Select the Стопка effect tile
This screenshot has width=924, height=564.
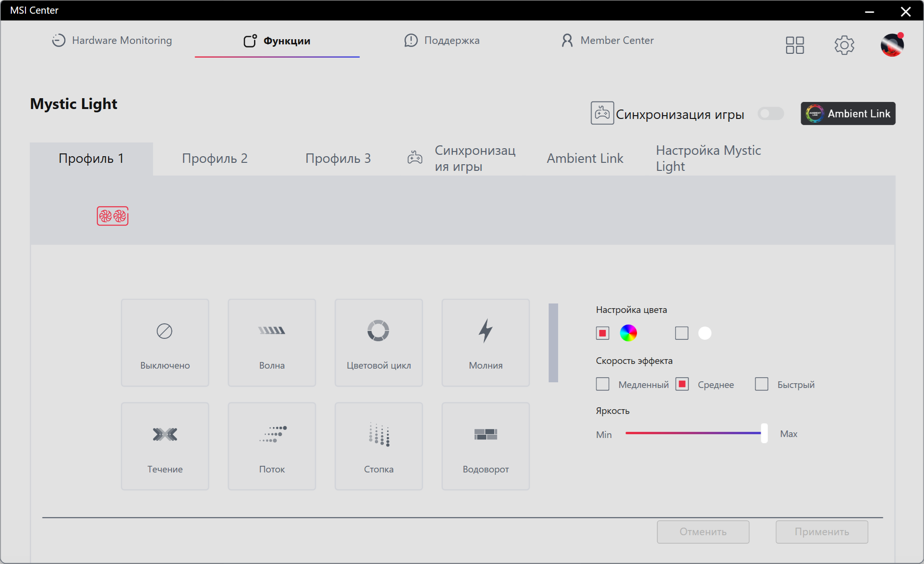point(378,446)
